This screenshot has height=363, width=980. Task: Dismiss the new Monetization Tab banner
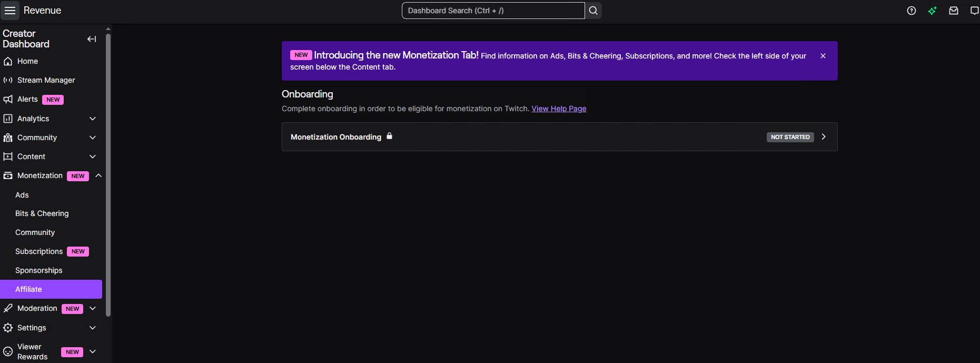[823, 55]
